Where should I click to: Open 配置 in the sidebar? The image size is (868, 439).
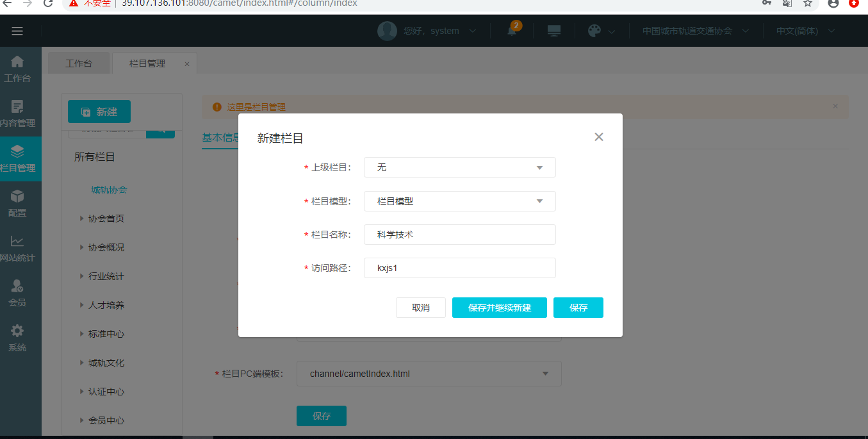tap(17, 204)
